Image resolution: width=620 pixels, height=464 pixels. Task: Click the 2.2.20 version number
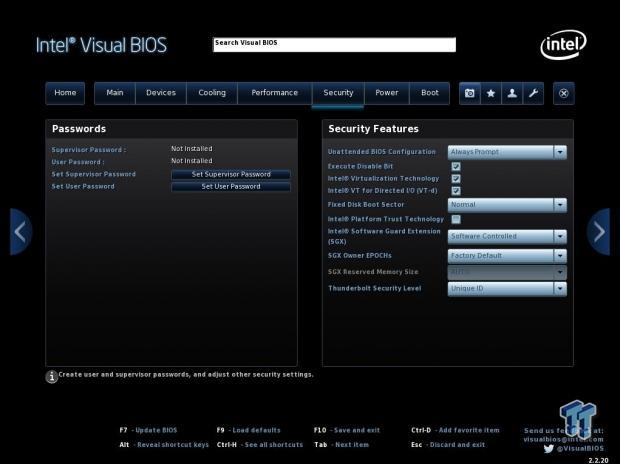[598, 460]
